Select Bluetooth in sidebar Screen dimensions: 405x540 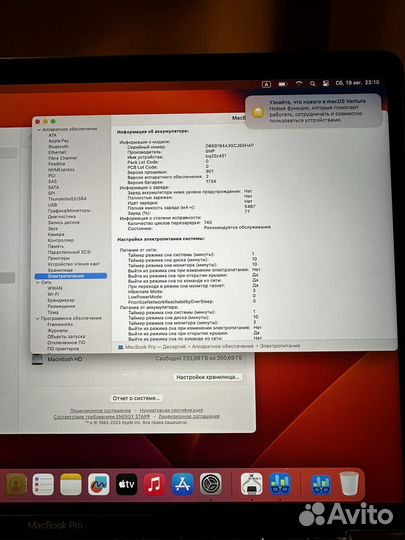pos(58,146)
